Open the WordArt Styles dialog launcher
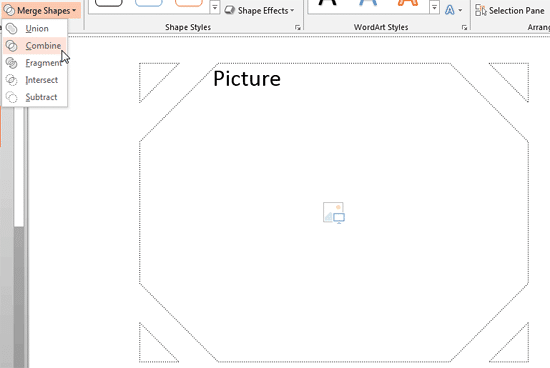The height and width of the screenshot is (368, 550). coord(464,27)
